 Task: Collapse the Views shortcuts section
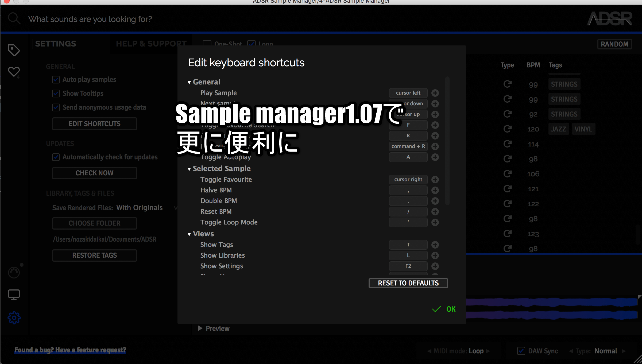pos(189,234)
